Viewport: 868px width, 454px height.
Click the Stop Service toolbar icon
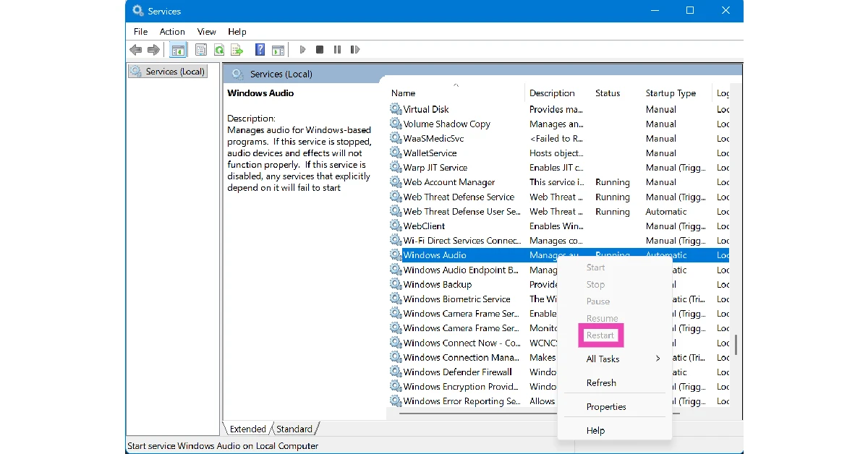point(319,49)
